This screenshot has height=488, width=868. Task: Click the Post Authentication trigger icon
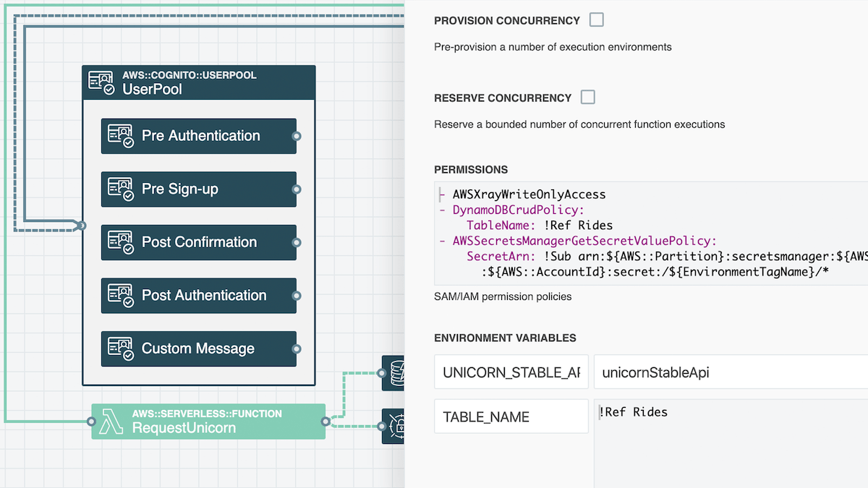tap(121, 296)
